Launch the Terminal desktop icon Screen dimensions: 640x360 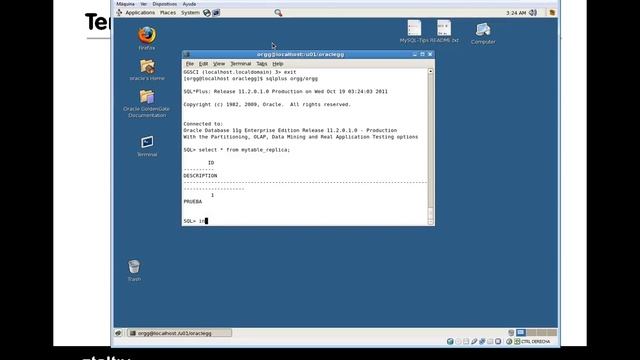coord(147,142)
